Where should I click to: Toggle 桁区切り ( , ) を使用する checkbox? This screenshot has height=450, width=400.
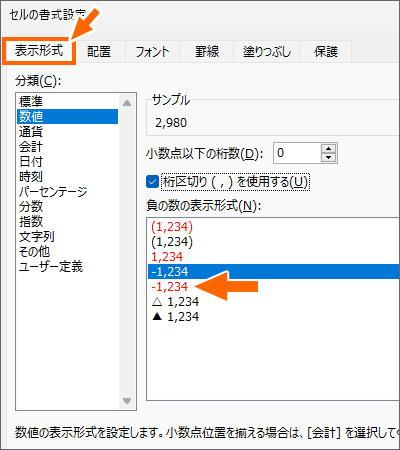pyautogui.click(x=152, y=182)
